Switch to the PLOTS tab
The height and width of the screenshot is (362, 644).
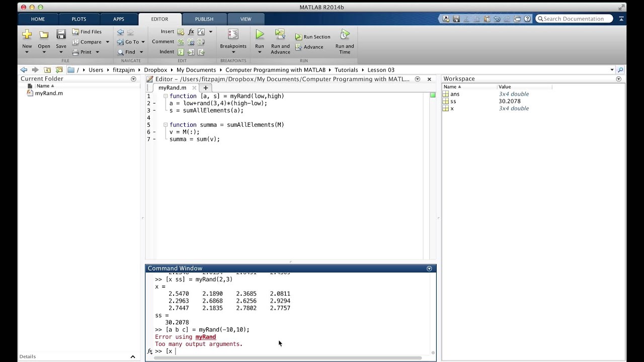point(78,19)
